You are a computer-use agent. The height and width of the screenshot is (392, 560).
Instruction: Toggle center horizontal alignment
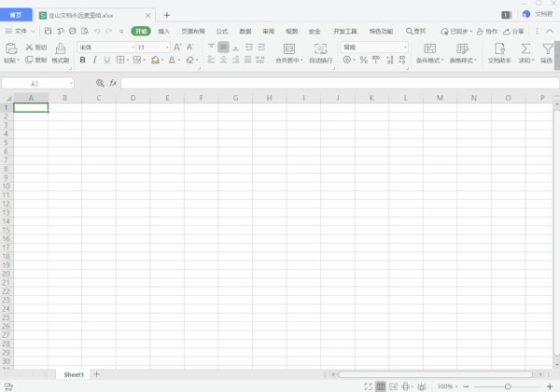(x=224, y=60)
